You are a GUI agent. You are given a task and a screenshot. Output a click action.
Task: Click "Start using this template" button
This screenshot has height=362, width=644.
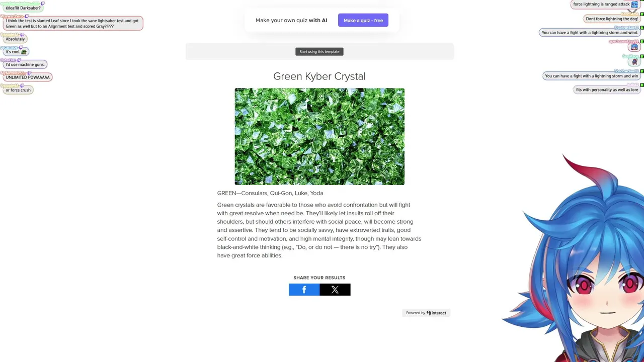(x=319, y=52)
